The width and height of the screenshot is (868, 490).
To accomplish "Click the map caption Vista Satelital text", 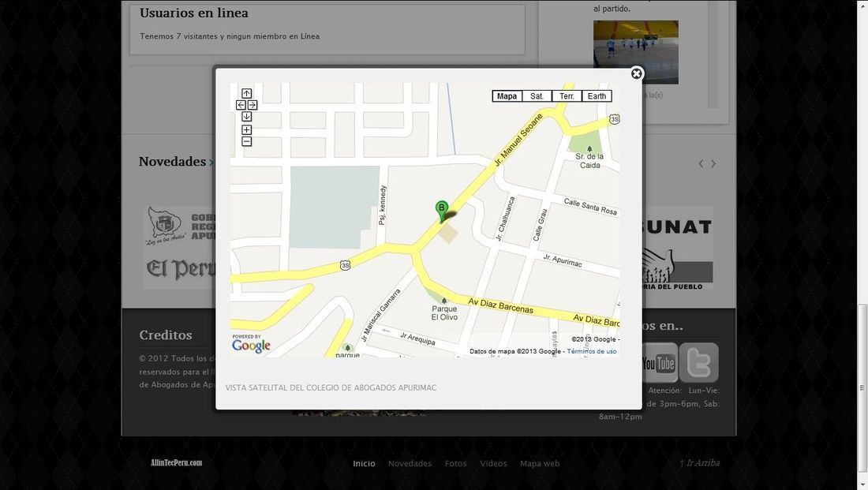I will pyautogui.click(x=331, y=387).
